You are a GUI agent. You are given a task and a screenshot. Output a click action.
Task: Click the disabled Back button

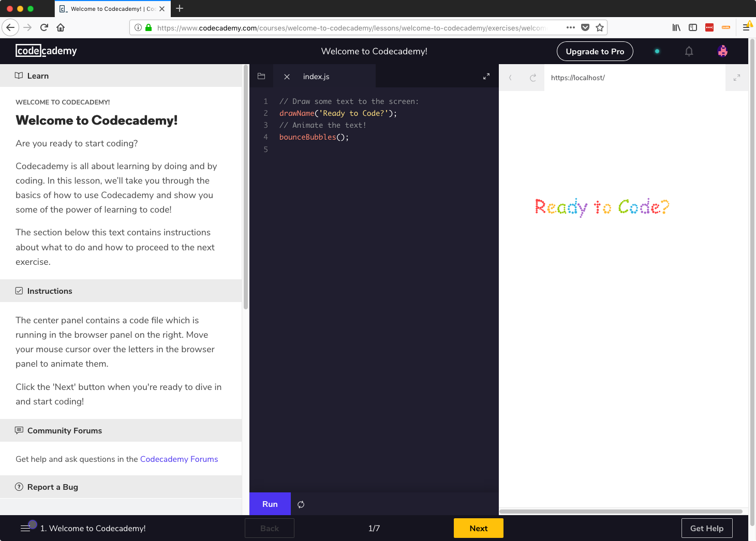point(270,528)
